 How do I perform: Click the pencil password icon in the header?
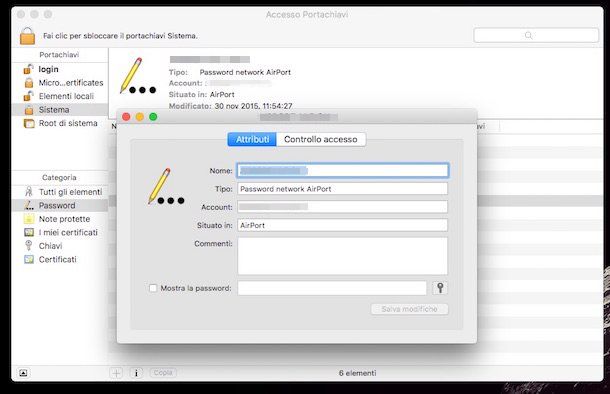(x=138, y=76)
